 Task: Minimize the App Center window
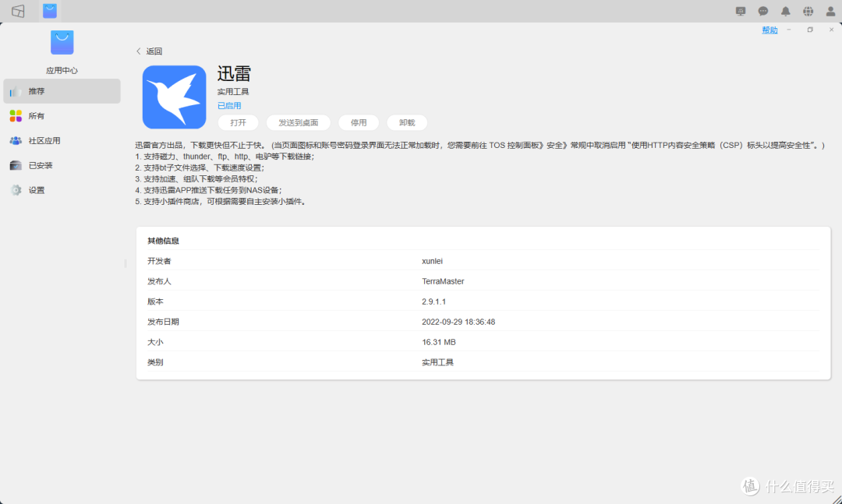[x=789, y=30]
